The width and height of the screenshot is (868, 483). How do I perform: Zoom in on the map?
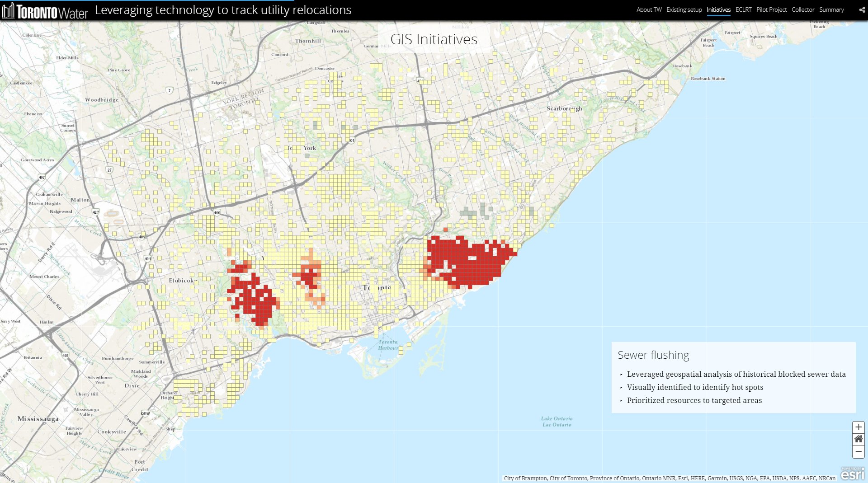858,427
